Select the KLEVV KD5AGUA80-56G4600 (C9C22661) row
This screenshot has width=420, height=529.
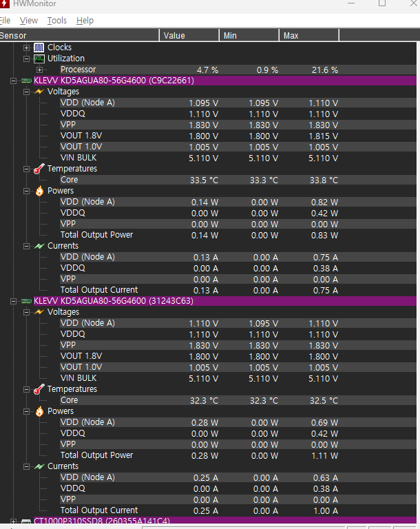225,81
